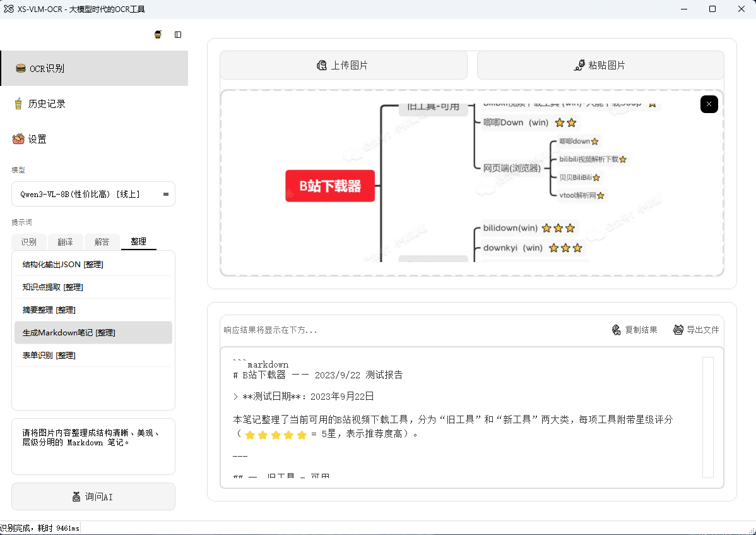Image resolution: width=756 pixels, height=535 pixels.
Task: Open the Qwen3-VL-8B model dropdown
Action: point(93,194)
